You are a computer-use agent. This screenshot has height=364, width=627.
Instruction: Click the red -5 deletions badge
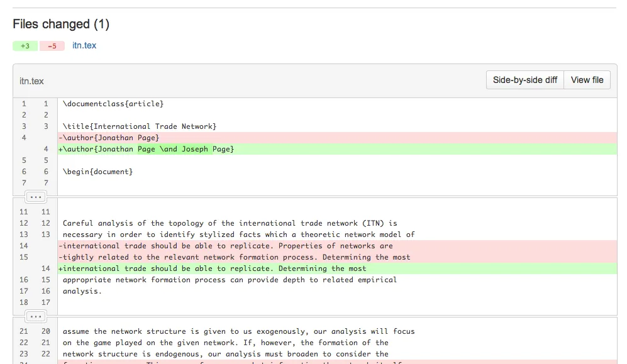[x=52, y=46]
